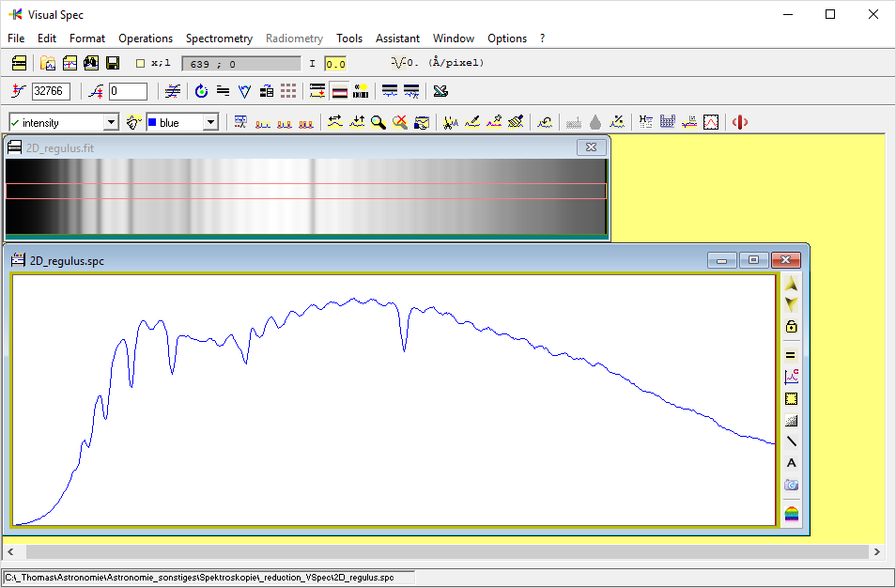This screenshot has height=588, width=896.
Task: Click the magnifier with red X icon
Action: 399,122
